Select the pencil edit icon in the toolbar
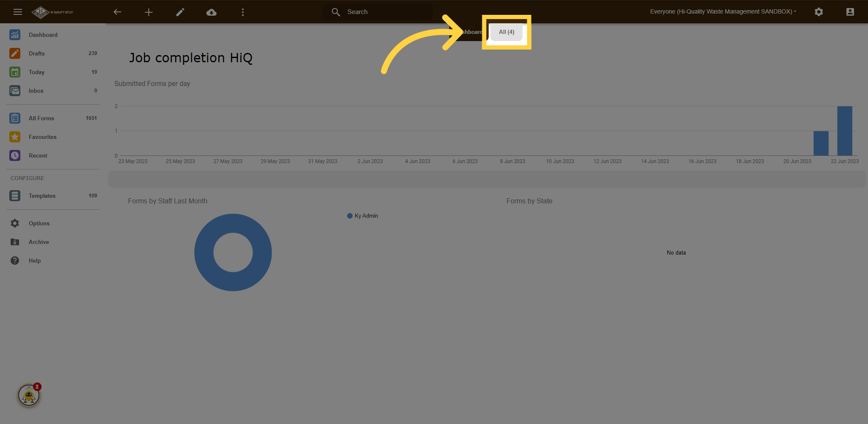This screenshot has width=868, height=424. tap(180, 12)
